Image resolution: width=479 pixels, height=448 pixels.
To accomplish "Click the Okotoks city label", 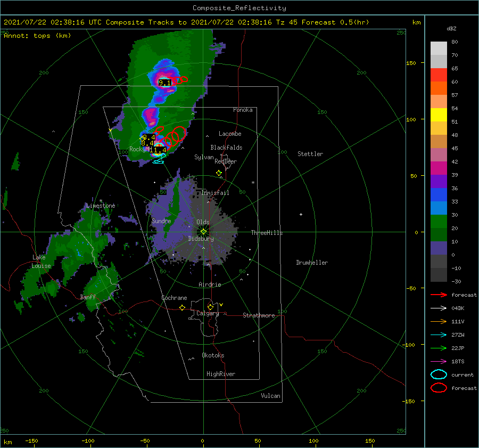I will (x=213, y=355).
